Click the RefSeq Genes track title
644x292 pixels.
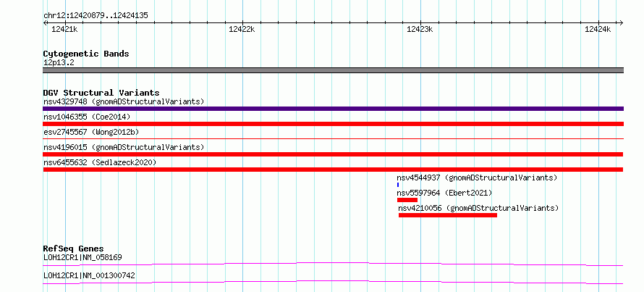click(73, 249)
